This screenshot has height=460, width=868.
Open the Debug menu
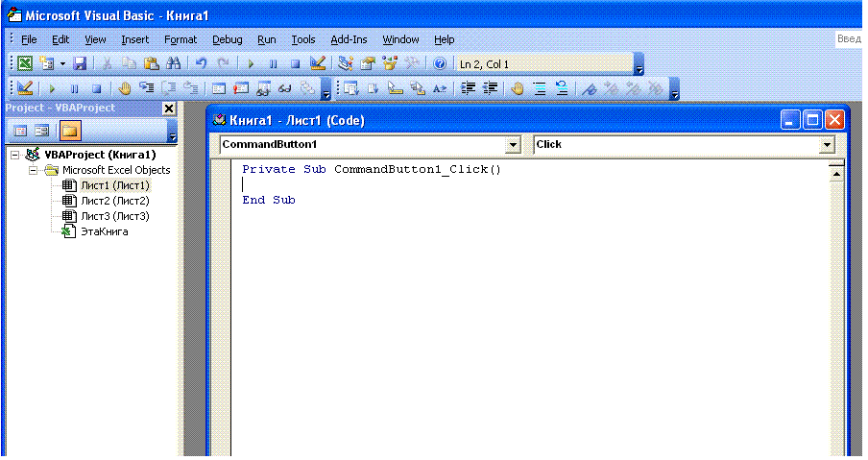(x=227, y=40)
